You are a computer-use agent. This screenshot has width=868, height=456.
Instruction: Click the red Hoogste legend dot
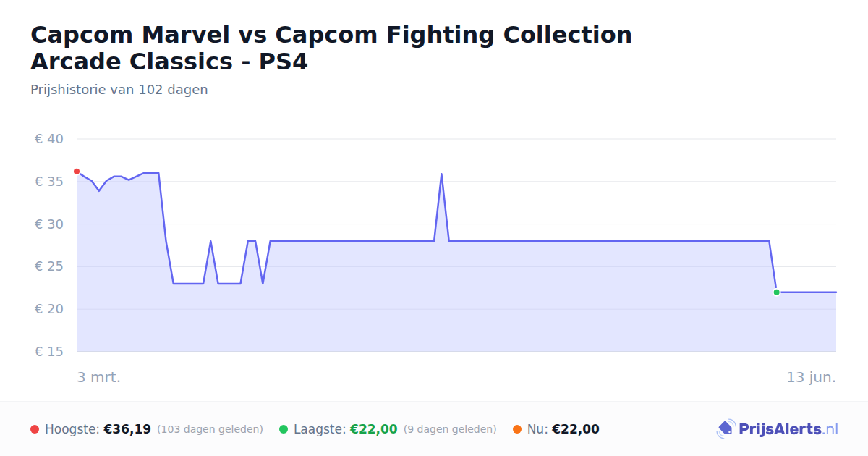pyautogui.click(x=35, y=429)
